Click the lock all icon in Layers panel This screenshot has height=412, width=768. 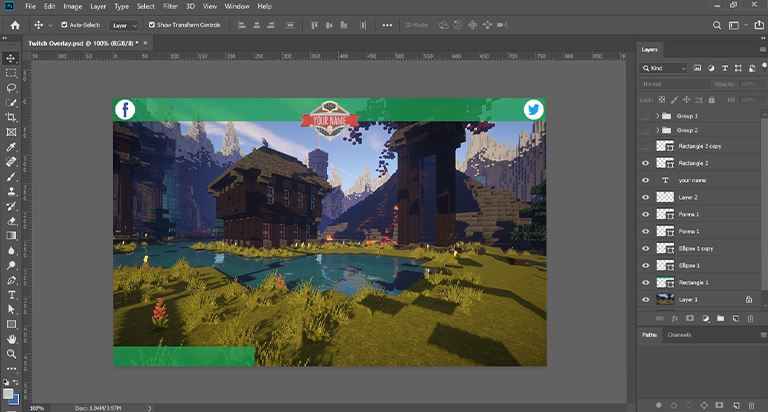click(711, 100)
